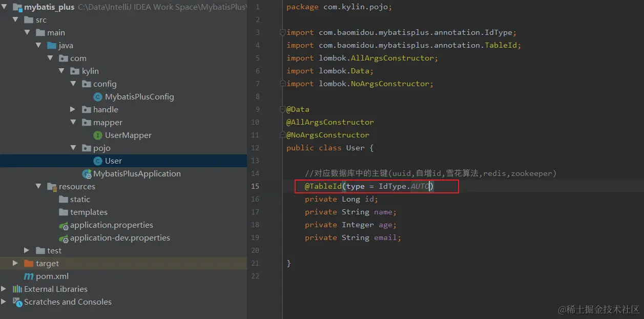The height and width of the screenshot is (319, 644).
Task: Fold annotations at the @Data line
Action: pos(282,109)
